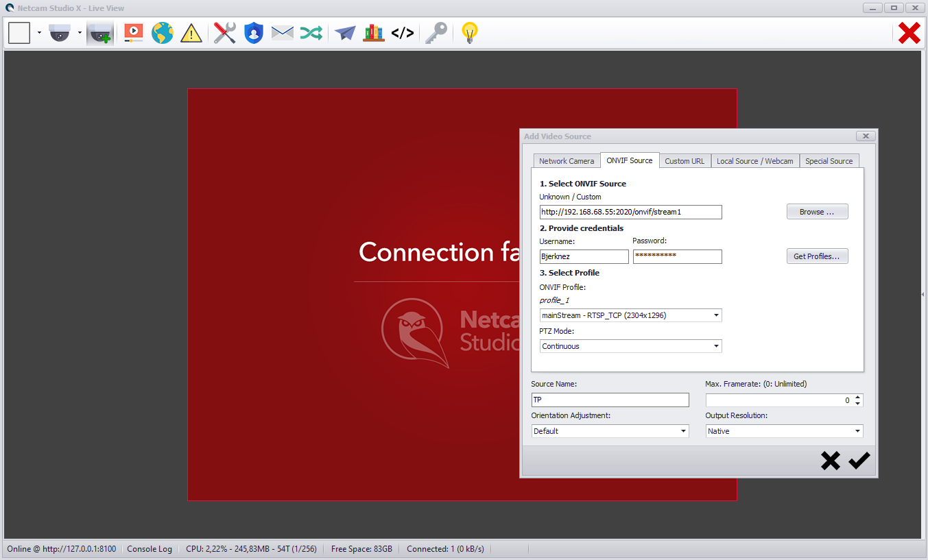The height and width of the screenshot is (560, 928).
Task: Click the profile_1 label text
Action: click(x=554, y=300)
